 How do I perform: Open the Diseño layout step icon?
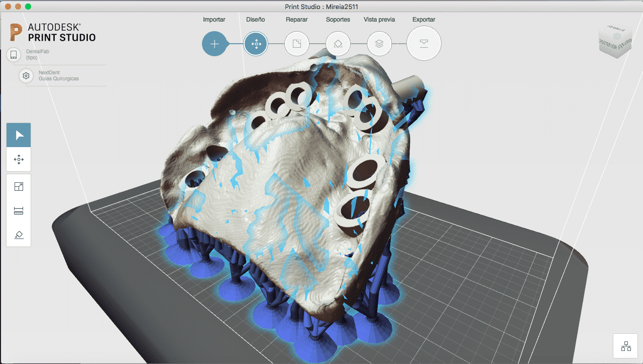pos(256,44)
